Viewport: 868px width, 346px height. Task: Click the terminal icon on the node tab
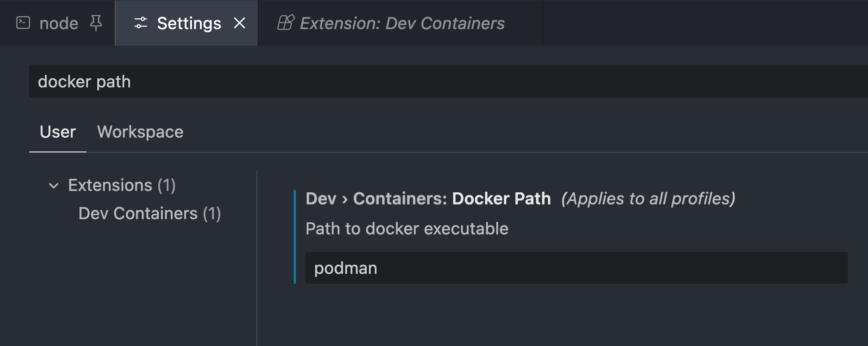tap(23, 23)
